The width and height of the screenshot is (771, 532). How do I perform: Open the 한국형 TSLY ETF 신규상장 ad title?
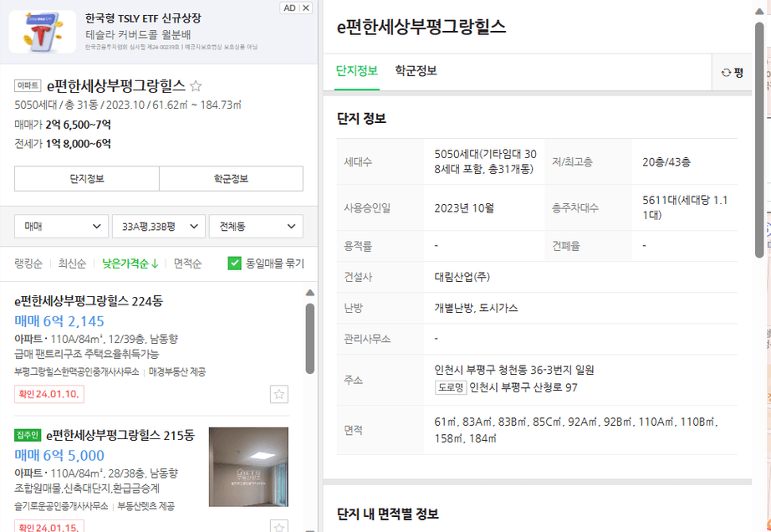[143, 18]
